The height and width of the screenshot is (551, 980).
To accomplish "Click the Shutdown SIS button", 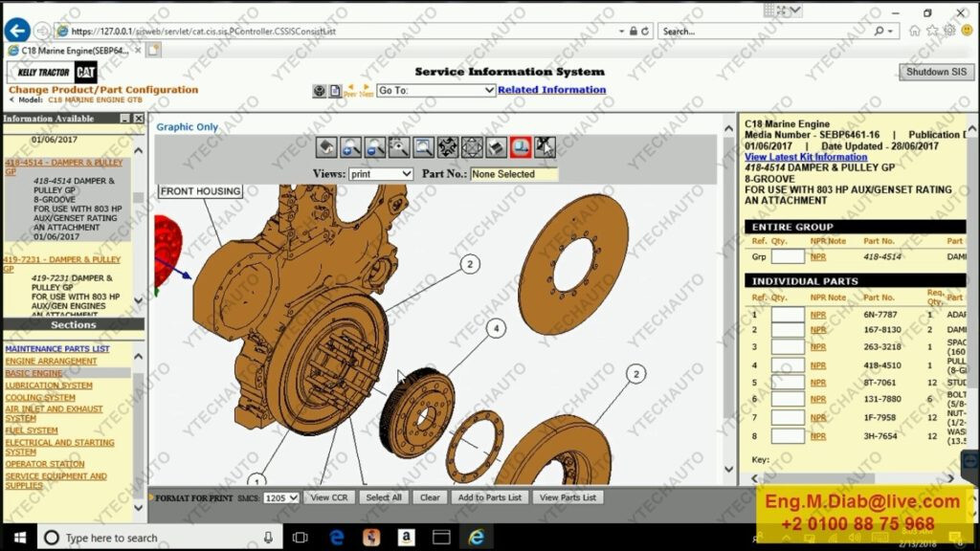I will (x=936, y=72).
